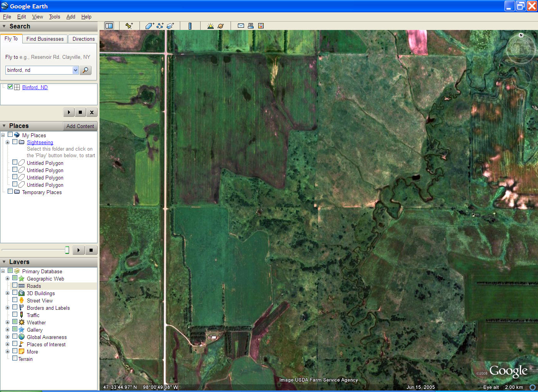This screenshot has width=538, height=392.
Task: Switch to Directions tab
Action: click(x=83, y=39)
